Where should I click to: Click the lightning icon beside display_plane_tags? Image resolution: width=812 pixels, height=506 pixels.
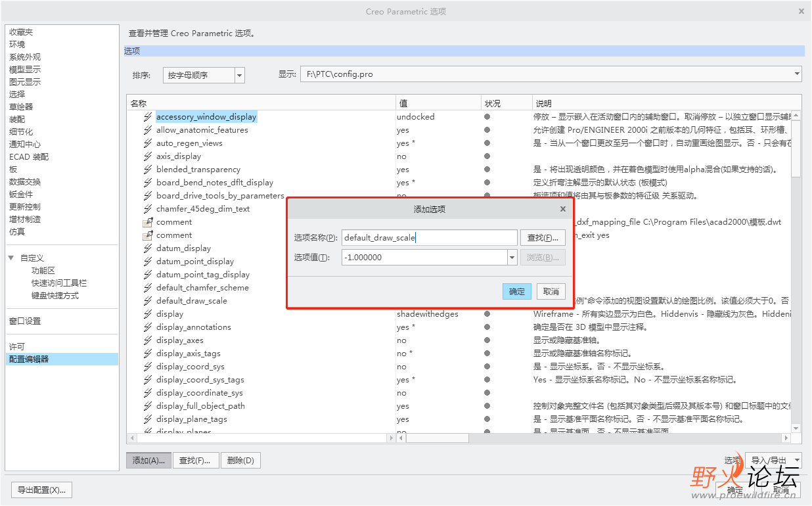tap(148, 419)
